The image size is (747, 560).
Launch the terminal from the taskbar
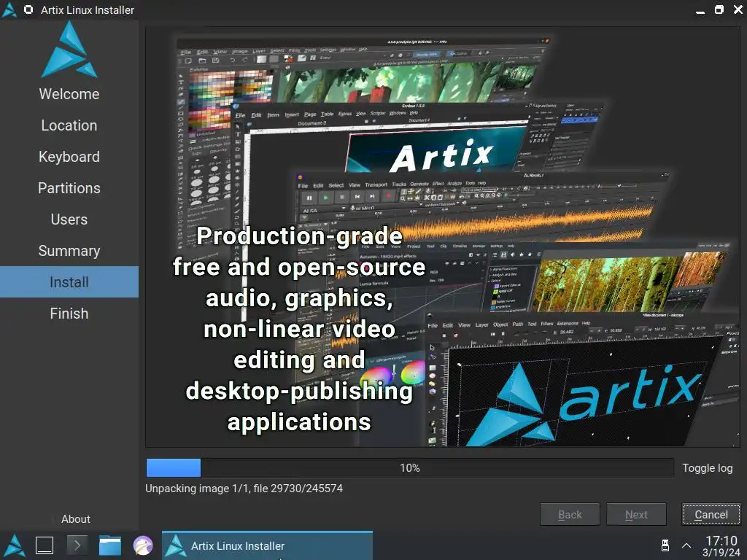click(x=77, y=545)
